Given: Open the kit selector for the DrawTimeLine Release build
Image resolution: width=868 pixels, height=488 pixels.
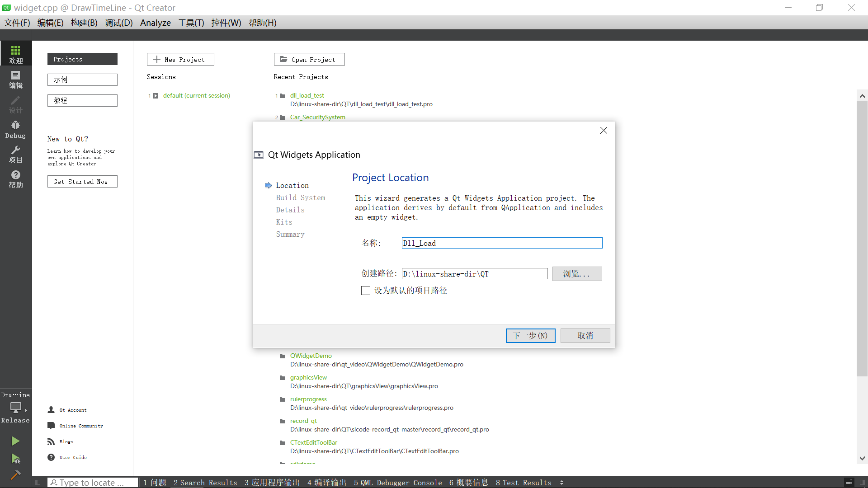Looking at the screenshot, I should point(16,408).
